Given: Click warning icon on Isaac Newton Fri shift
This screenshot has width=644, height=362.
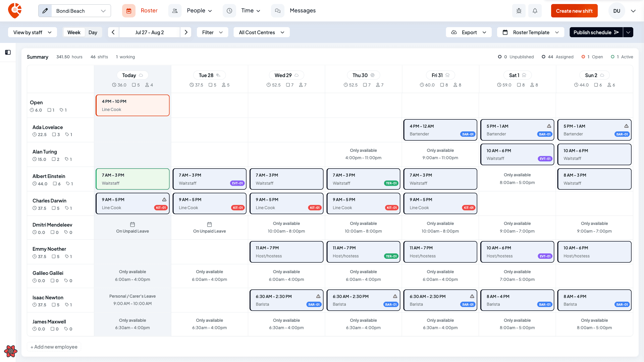Looking at the screenshot, I should (472, 296).
